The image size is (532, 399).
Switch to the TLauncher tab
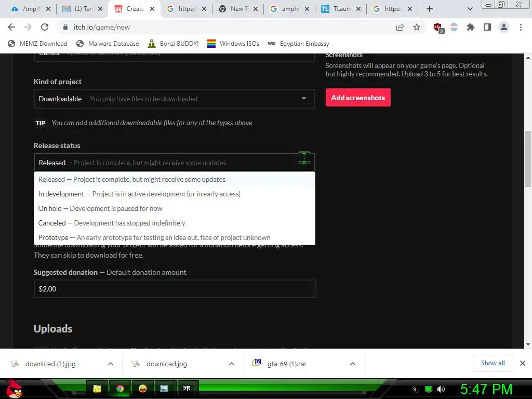341,9
